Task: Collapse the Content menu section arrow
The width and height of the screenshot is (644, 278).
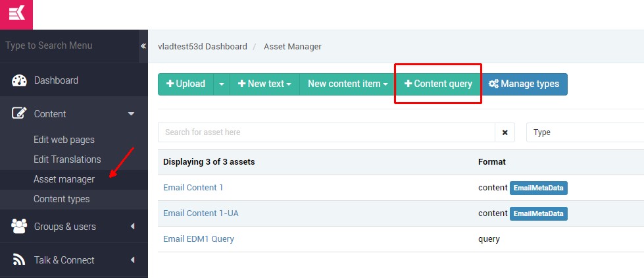Action: [x=132, y=113]
